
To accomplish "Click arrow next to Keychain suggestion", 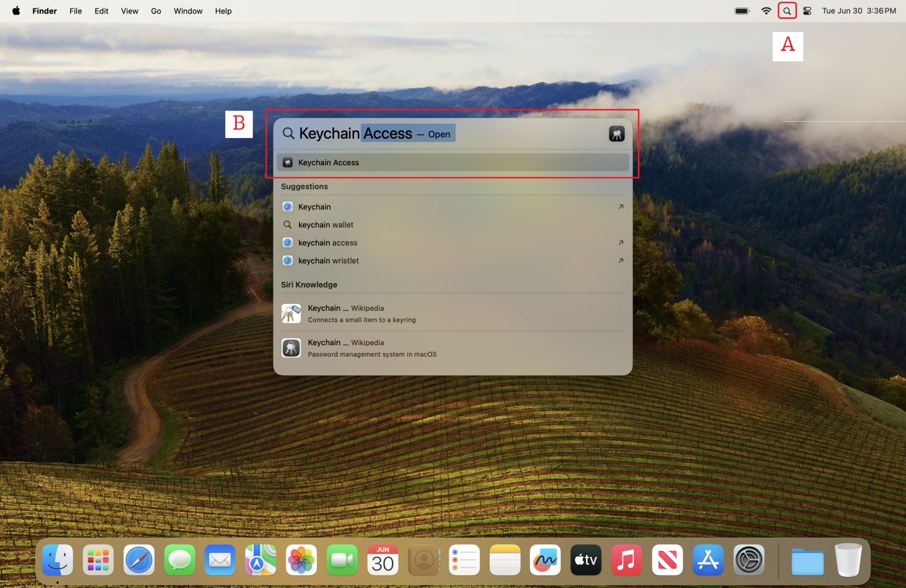I will [621, 207].
